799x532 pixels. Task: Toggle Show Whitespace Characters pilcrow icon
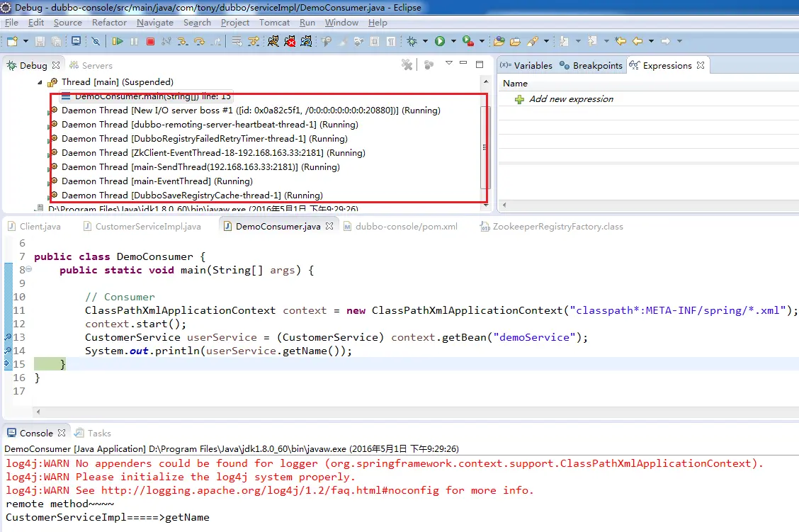tap(391, 41)
